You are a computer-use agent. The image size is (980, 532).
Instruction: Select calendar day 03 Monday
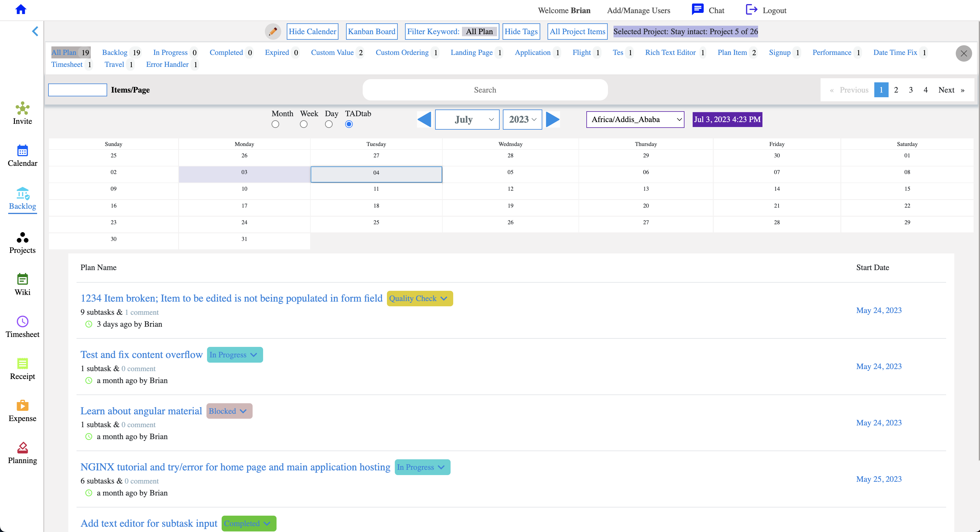tap(244, 175)
